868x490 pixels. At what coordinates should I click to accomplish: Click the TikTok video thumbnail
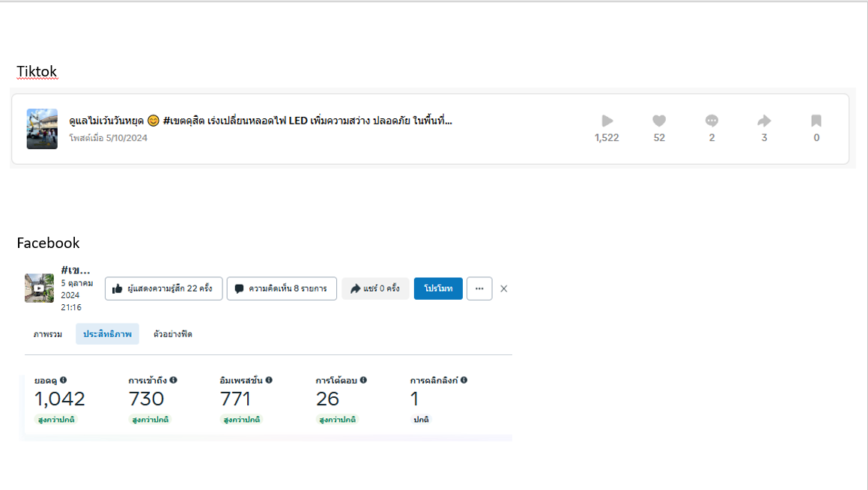(42, 129)
